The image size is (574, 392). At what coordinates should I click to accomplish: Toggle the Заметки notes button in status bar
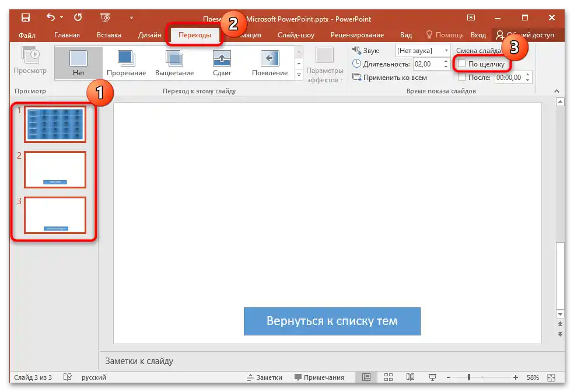coord(264,377)
